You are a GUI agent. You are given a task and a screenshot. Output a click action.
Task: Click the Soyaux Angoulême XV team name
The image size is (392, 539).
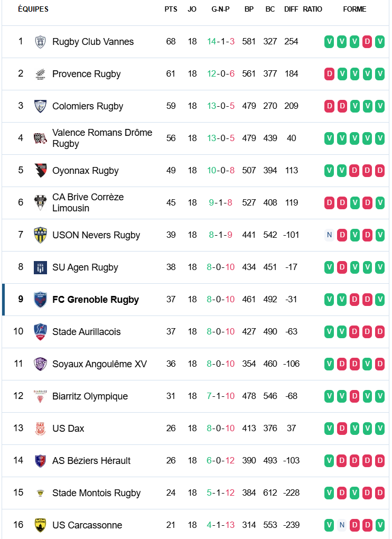99,364
